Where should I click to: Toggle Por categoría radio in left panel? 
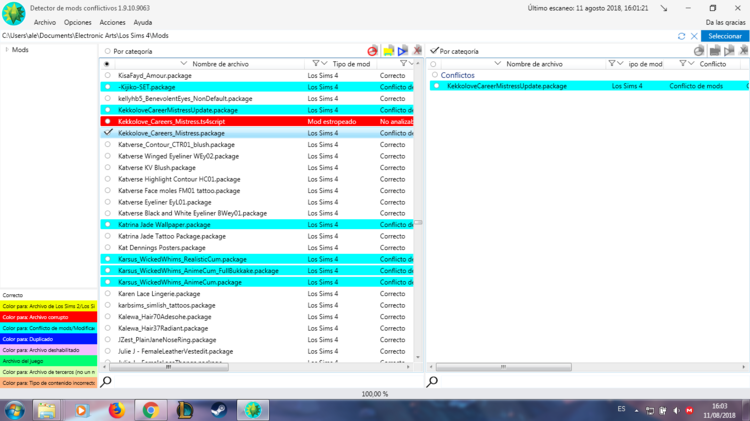pos(108,51)
